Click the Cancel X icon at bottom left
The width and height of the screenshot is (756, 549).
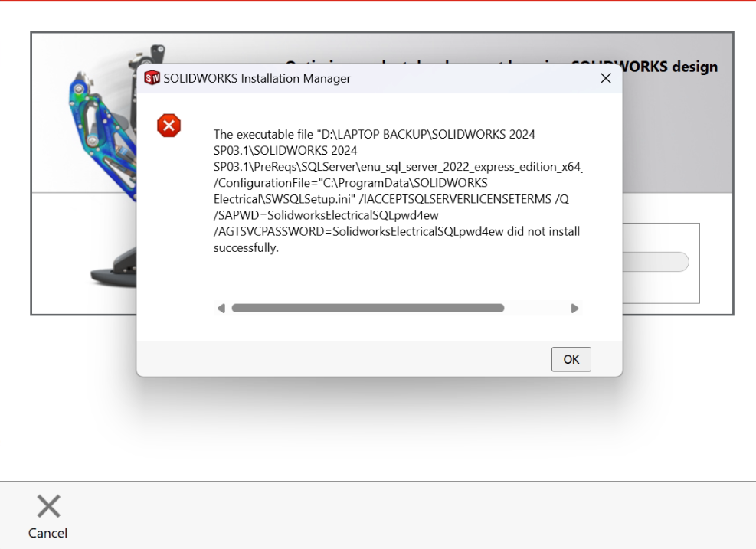click(x=49, y=506)
